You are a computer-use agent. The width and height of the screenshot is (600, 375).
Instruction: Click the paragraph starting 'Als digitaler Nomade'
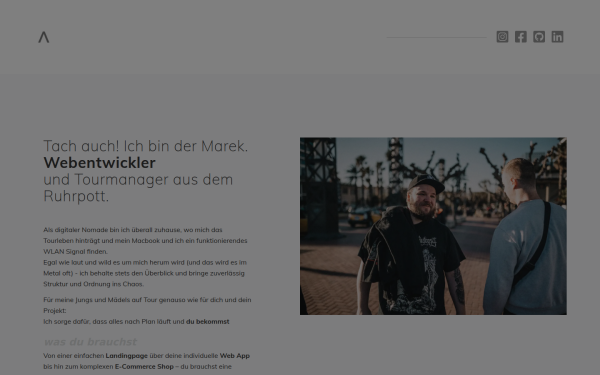point(145,241)
